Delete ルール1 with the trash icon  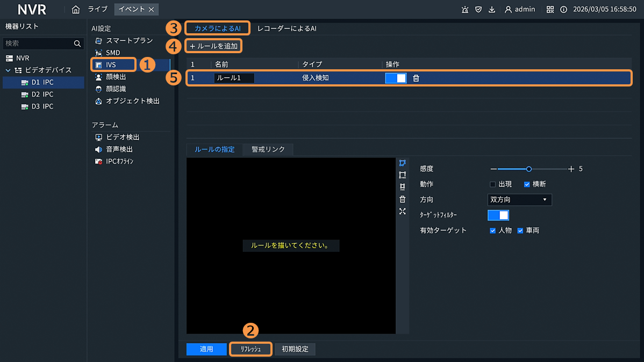pos(416,78)
